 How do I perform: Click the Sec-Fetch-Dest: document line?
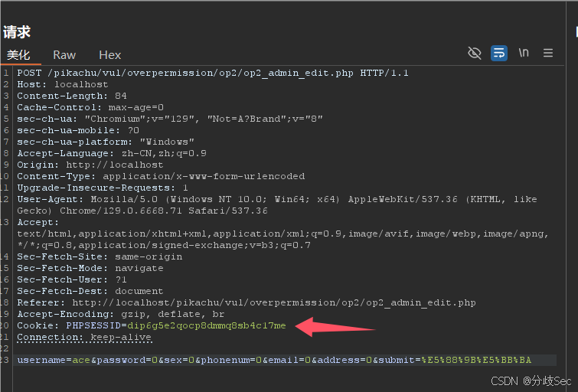(x=90, y=291)
